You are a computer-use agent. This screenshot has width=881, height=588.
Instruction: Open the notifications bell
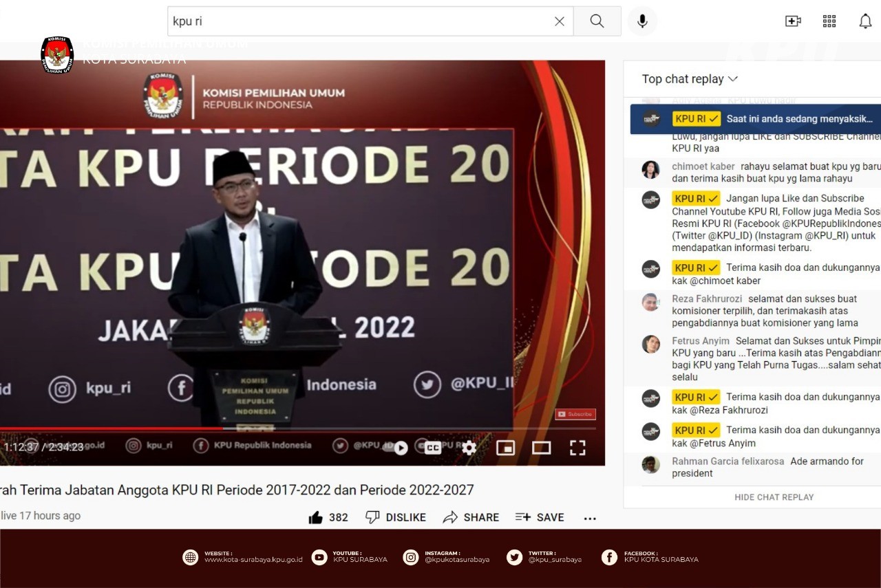865,21
